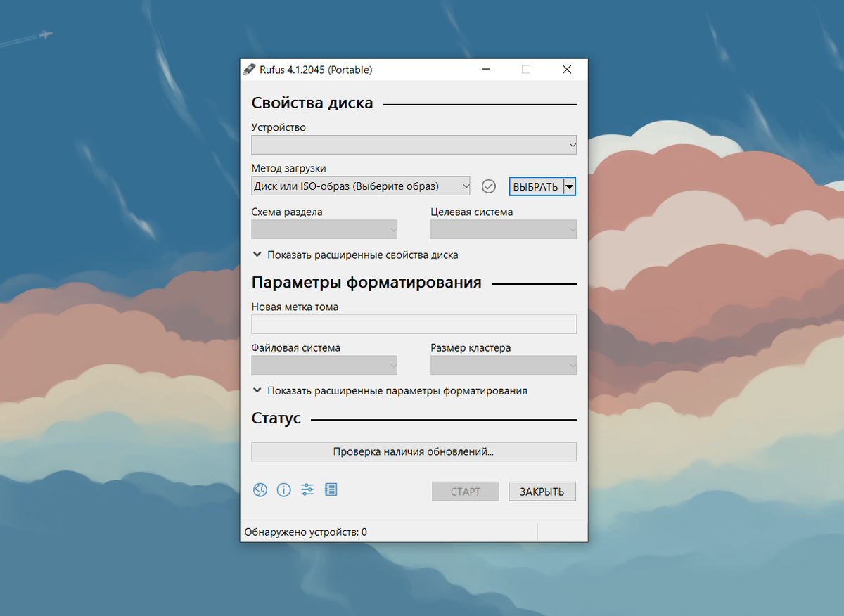The image size is (844, 616).
Task: Open the Устройство device dropdown
Action: pos(414,145)
